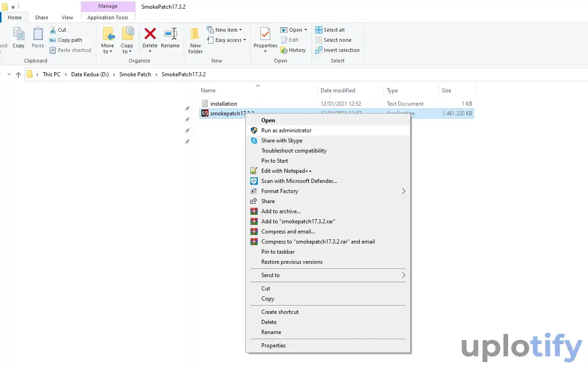Screen dimensions: 588x369
Task: Create a New folder from ribbon
Action: pyautogui.click(x=195, y=40)
